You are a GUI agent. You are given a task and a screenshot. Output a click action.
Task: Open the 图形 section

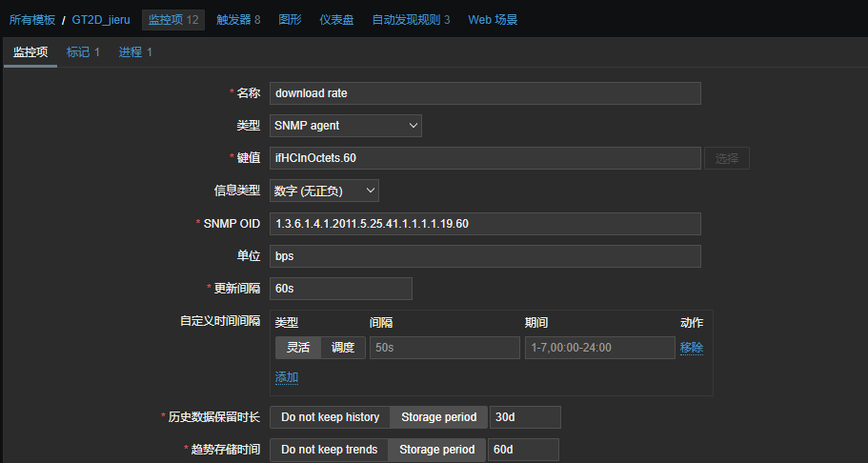[292, 19]
